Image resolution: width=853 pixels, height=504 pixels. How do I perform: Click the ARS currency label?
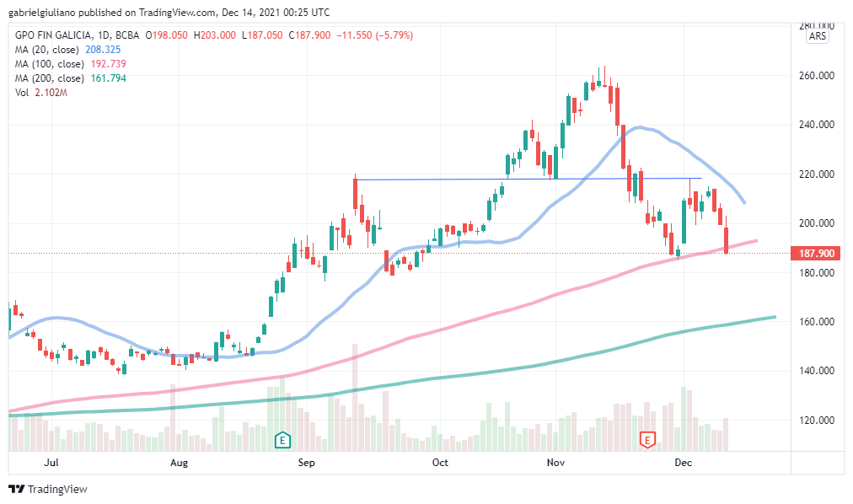818,36
